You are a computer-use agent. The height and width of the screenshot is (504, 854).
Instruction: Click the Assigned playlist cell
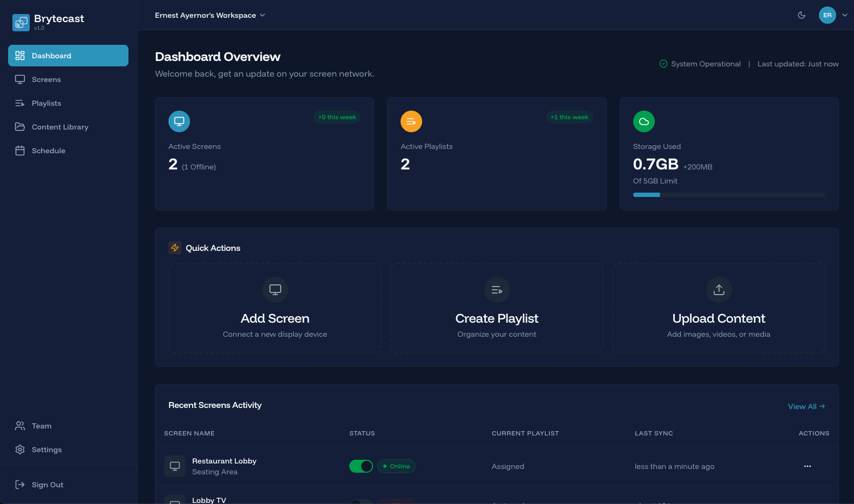508,466
